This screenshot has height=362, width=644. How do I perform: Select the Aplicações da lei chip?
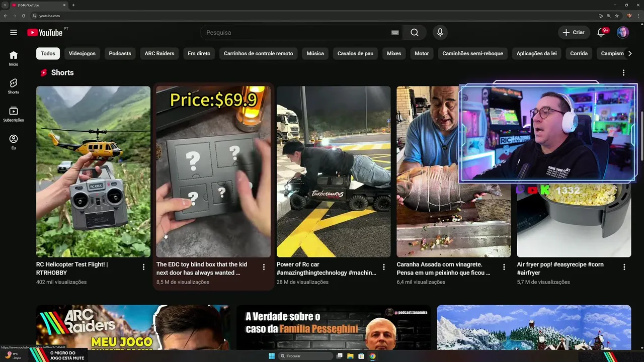tap(537, 53)
